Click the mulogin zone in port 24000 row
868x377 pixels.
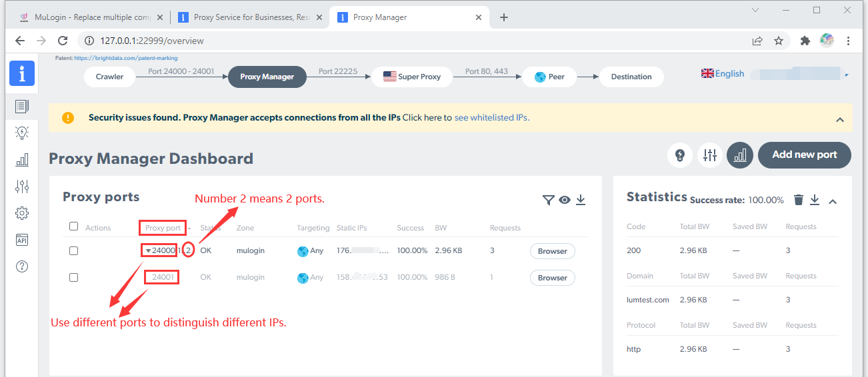(x=251, y=251)
